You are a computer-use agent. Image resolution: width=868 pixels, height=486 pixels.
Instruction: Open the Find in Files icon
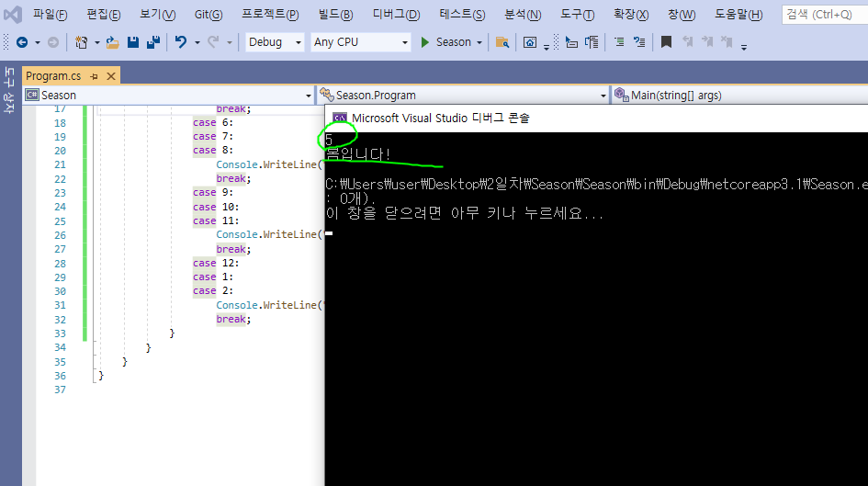click(502, 42)
